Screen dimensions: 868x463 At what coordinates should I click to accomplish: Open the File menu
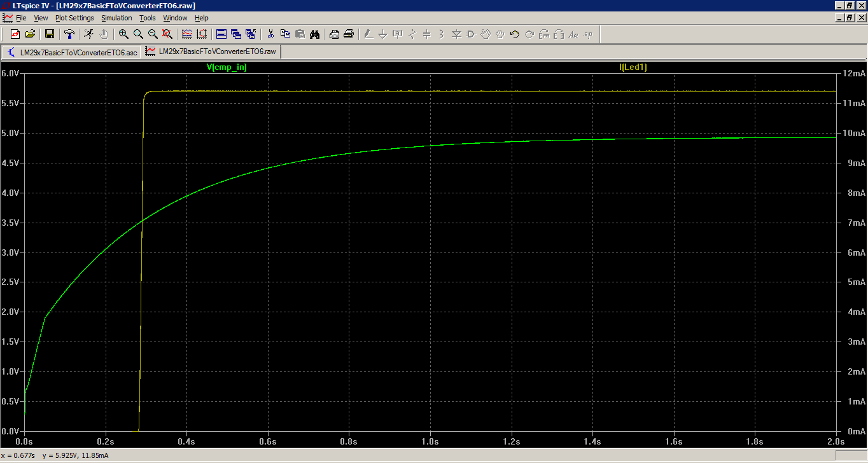(21, 18)
